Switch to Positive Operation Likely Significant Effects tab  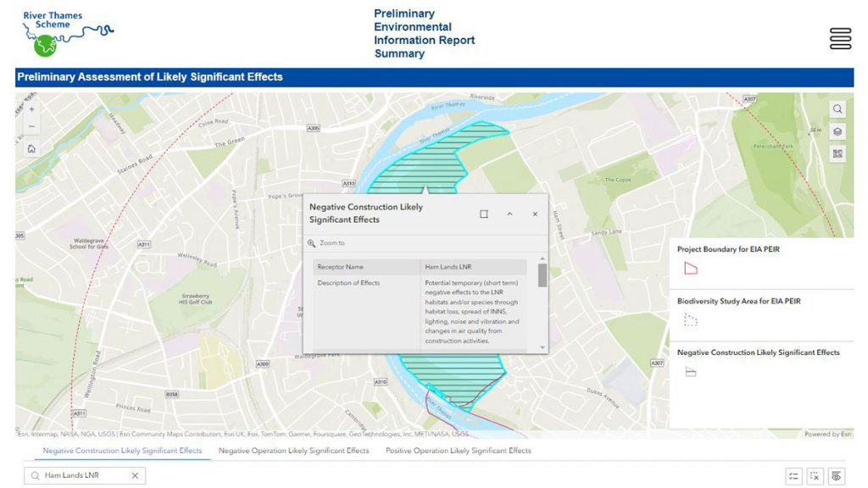coord(458,451)
